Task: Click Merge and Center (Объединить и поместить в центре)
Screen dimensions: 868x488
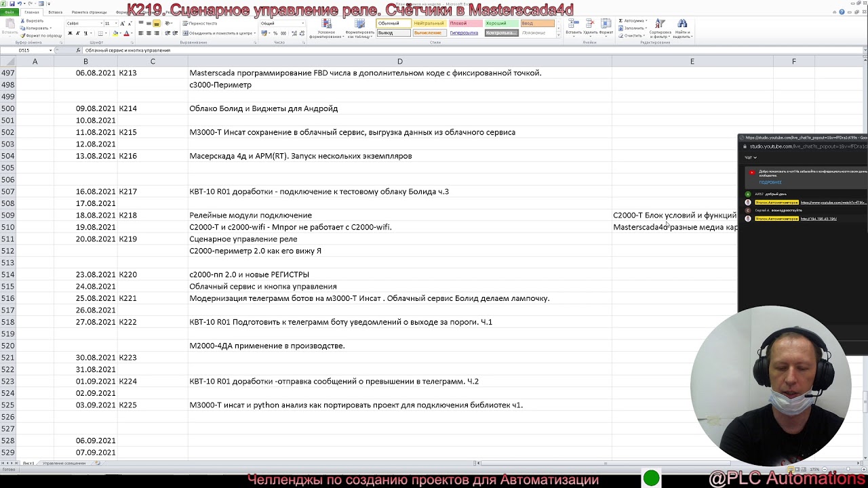Action: point(220,33)
